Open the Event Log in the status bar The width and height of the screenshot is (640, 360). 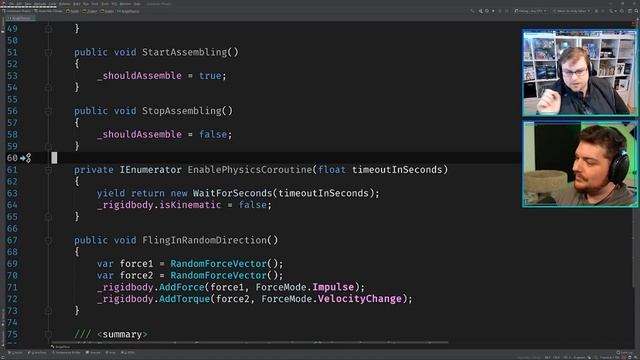click(x=626, y=352)
